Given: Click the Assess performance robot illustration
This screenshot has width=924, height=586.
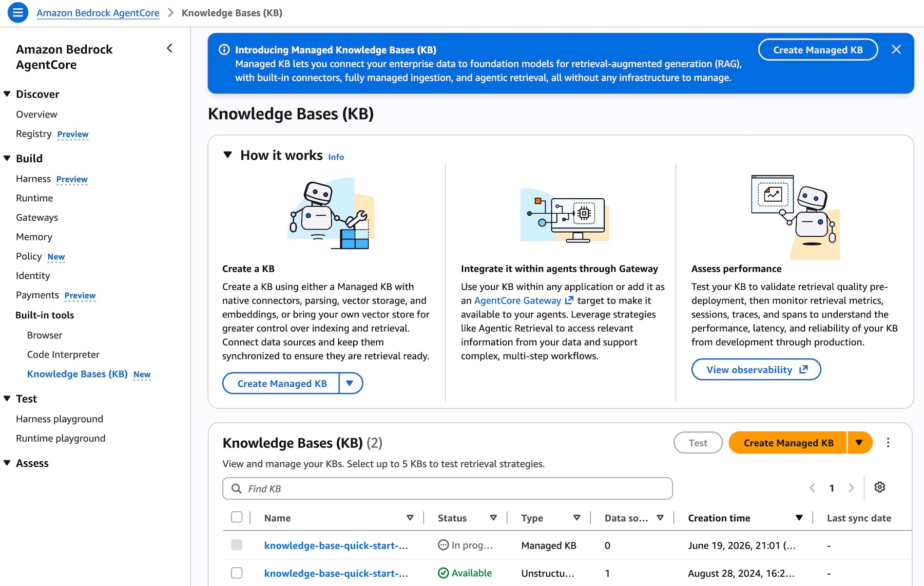Looking at the screenshot, I should click(796, 217).
